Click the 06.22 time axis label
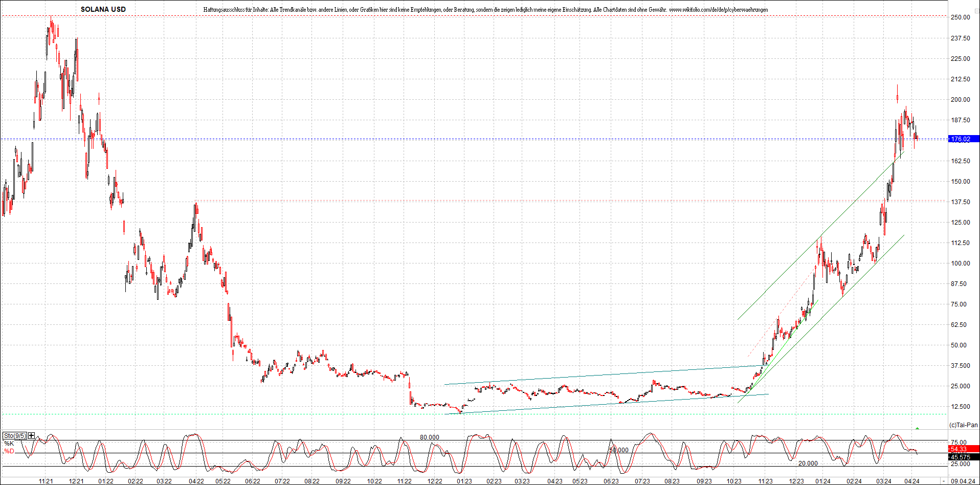Image resolution: width=980 pixels, height=485 pixels. click(x=253, y=481)
